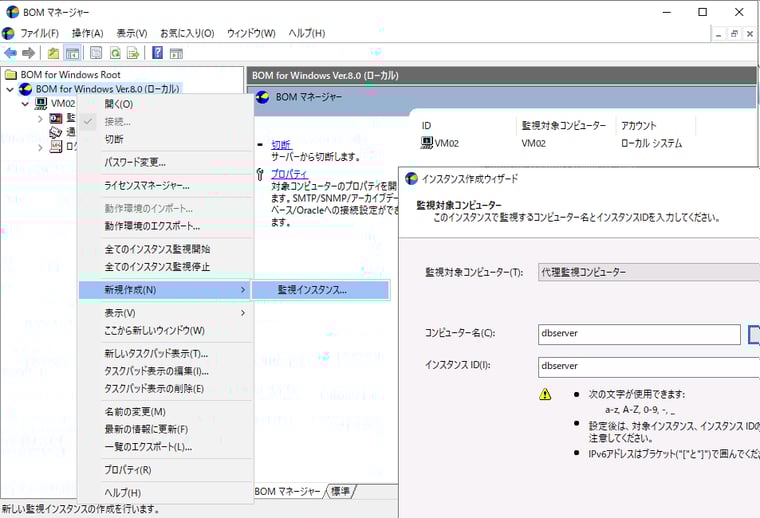
Task: Open the 新規作成(N) submenu
Action: [x=165, y=290]
